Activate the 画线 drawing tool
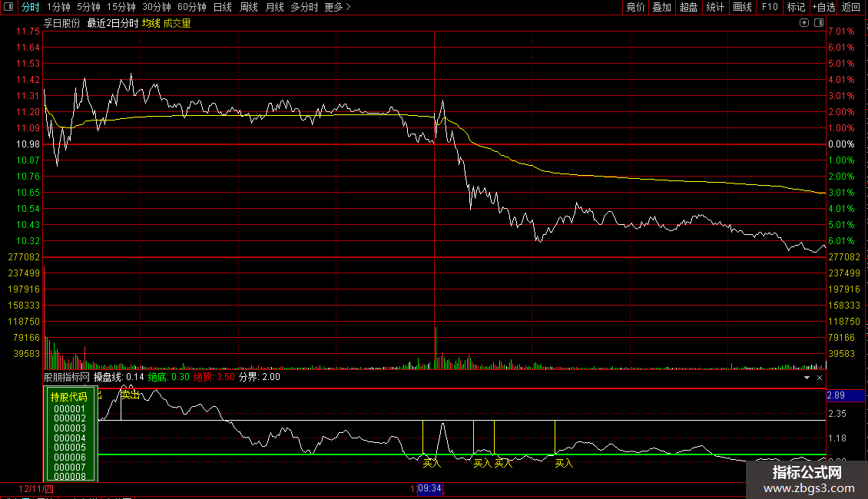 point(742,7)
